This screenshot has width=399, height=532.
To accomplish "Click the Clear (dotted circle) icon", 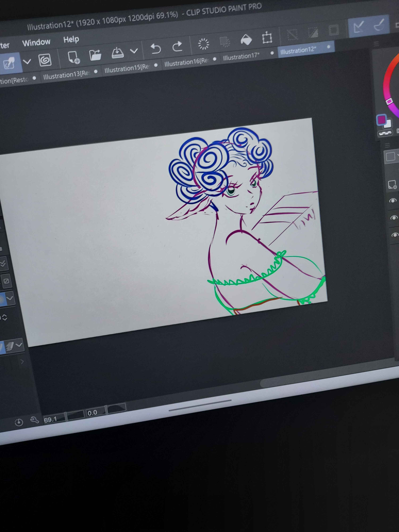I will (x=203, y=44).
